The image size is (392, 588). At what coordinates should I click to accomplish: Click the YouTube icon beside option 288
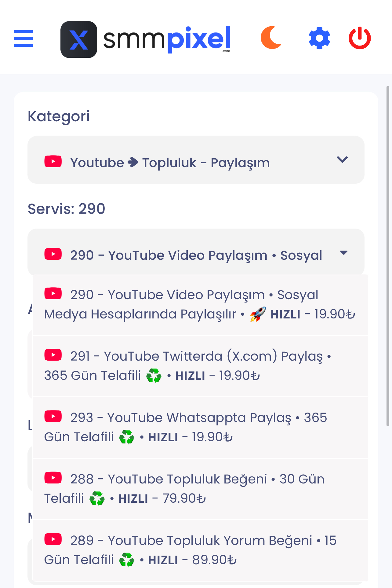(x=53, y=478)
